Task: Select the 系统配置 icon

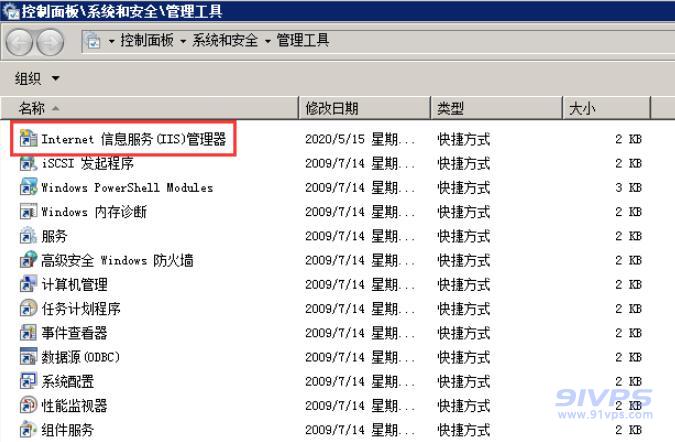Action: click(28, 381)
